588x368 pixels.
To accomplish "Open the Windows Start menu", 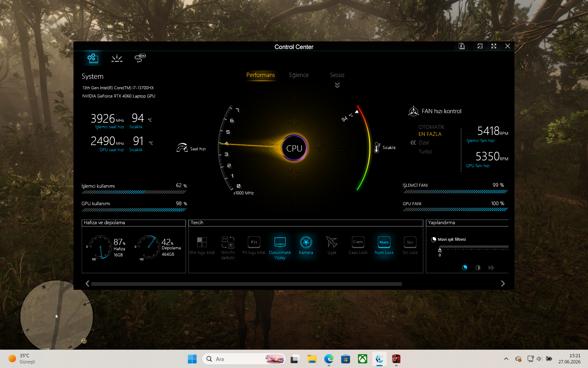I will coord(192,359).
